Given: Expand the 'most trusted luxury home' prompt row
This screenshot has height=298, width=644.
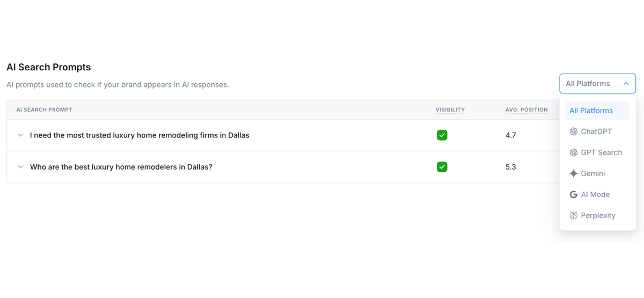Looking at the screenshot, I should coord(20,135).
